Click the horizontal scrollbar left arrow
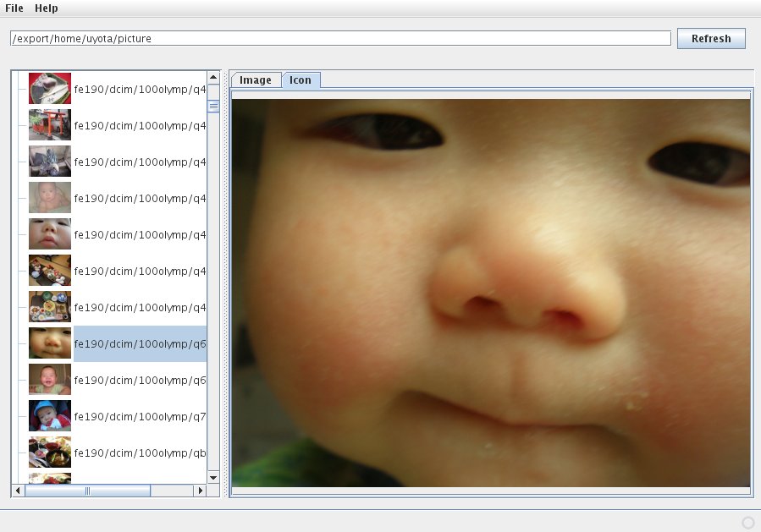The width and height of the screenshot is (761, 532). click(18, 491)
